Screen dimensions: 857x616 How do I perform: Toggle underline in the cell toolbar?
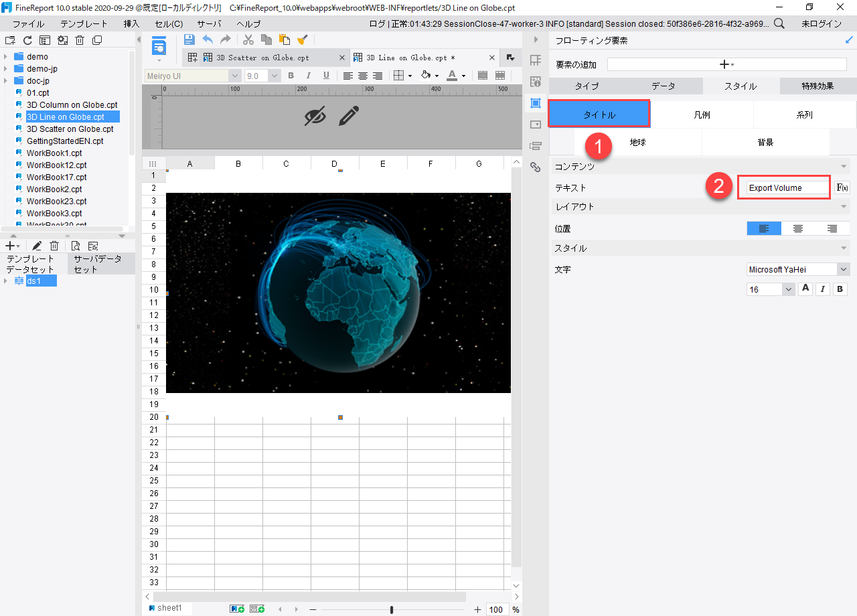[x=326, y=76]
